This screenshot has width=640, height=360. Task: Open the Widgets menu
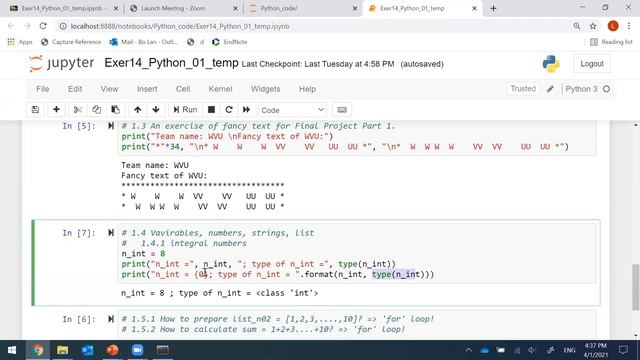(265, 89)
